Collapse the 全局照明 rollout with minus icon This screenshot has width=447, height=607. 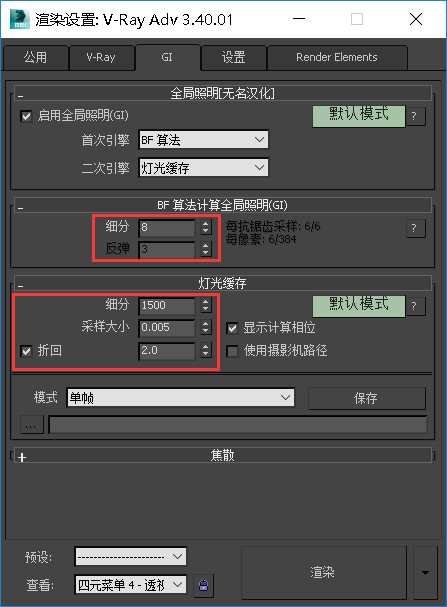click(21, 96)
